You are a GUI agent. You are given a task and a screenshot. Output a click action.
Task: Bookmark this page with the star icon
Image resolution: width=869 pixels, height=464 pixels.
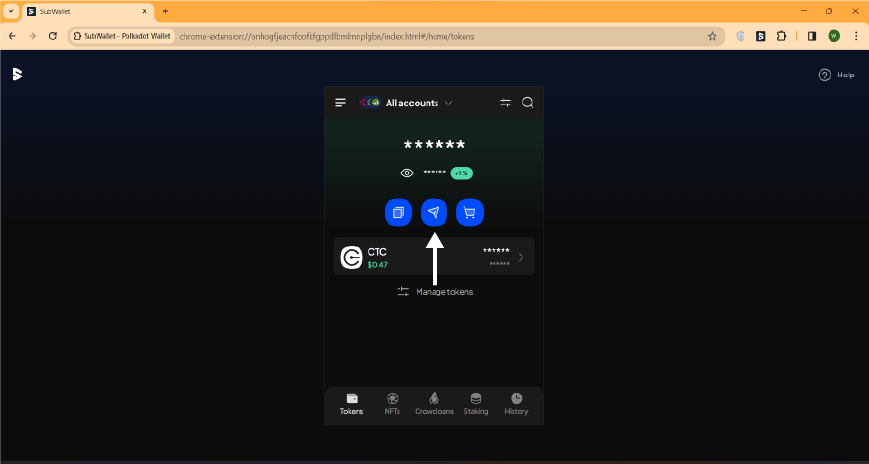click(x=712, y=36)
